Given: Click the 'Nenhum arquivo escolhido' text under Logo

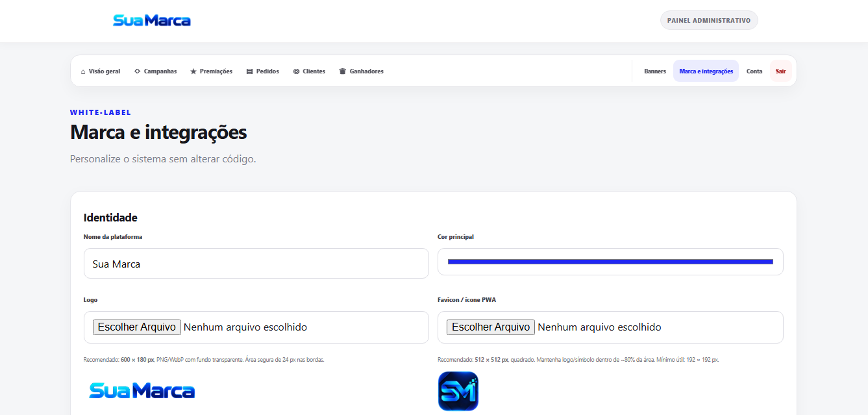Looking at the screenshot, I should point(245,327).
